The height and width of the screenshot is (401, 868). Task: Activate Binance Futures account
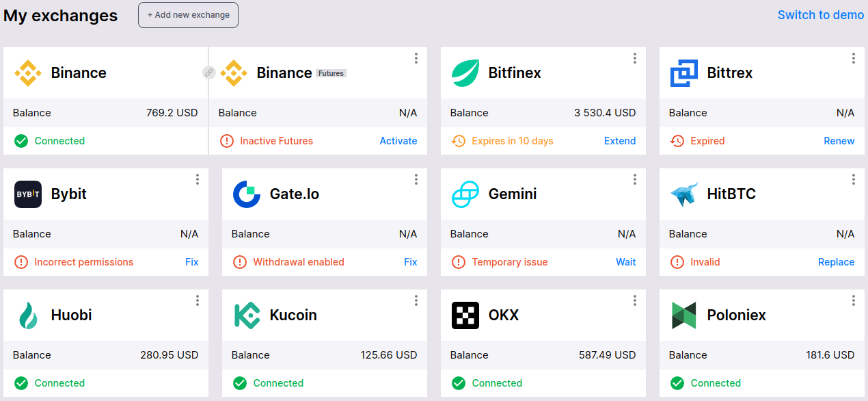click(x=398, y=141)
